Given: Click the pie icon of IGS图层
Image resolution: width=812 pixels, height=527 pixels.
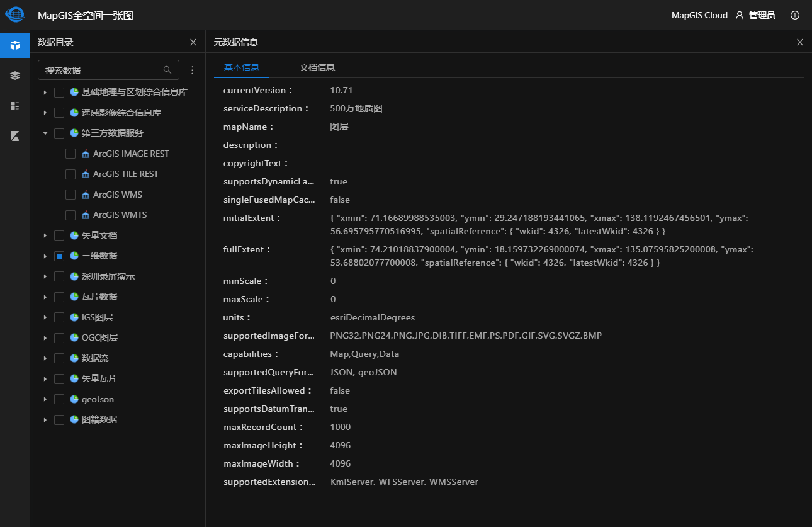Looking at the screenshot, I should click(x=74, y=317).
